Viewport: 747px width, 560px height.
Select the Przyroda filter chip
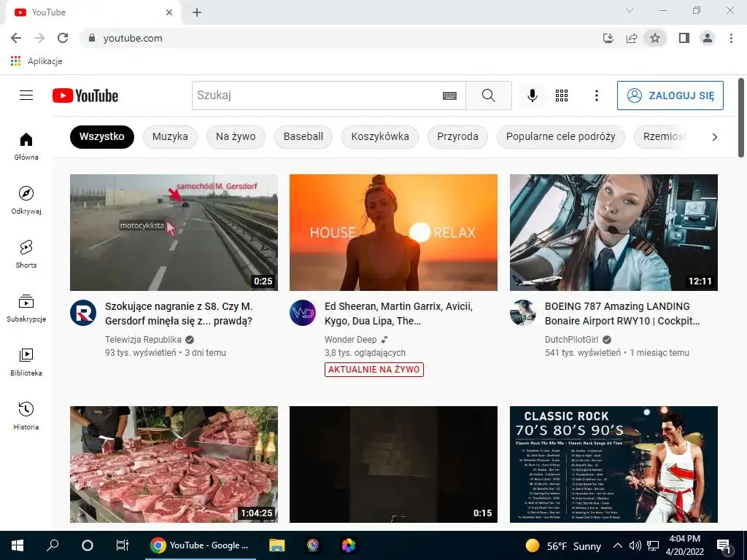click(x=458, y=136)
